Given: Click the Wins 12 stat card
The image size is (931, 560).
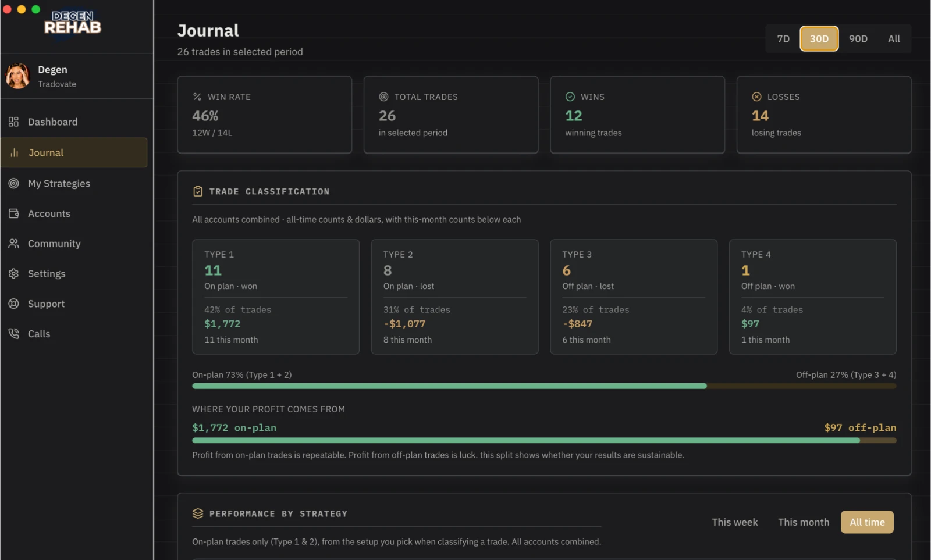Looking at the screenshot, I should pos(638,115).
